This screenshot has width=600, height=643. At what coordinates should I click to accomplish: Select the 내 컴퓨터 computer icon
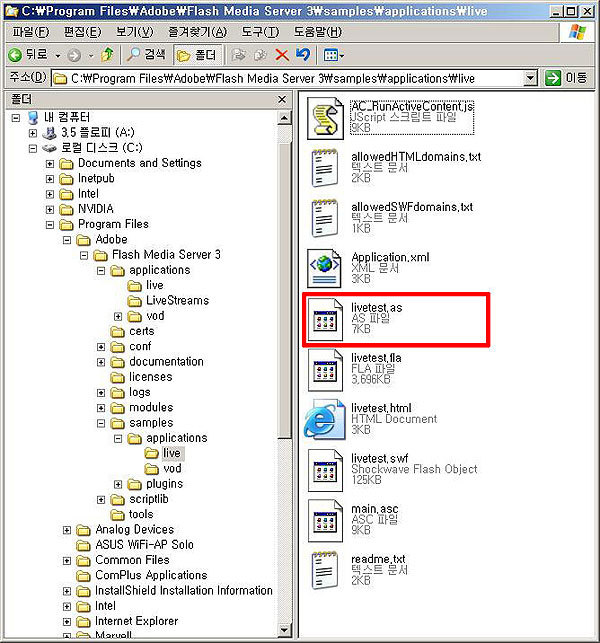coord(33,118)
